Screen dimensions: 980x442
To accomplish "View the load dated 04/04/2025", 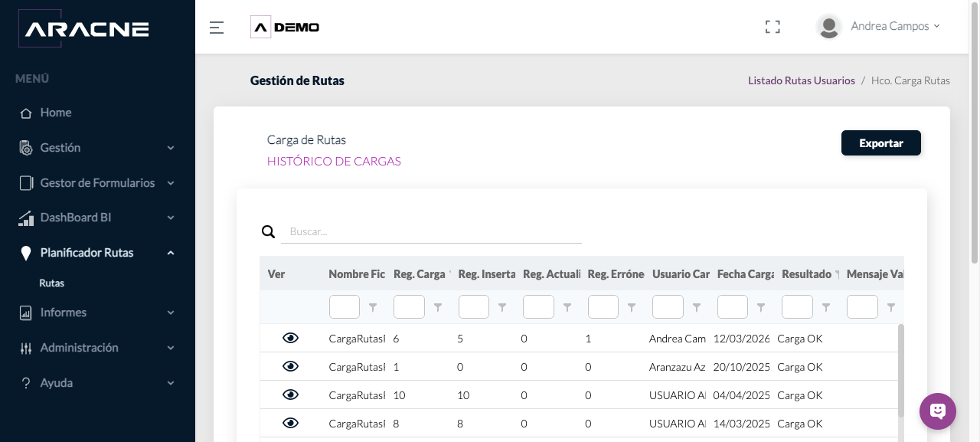I will 290,395.
